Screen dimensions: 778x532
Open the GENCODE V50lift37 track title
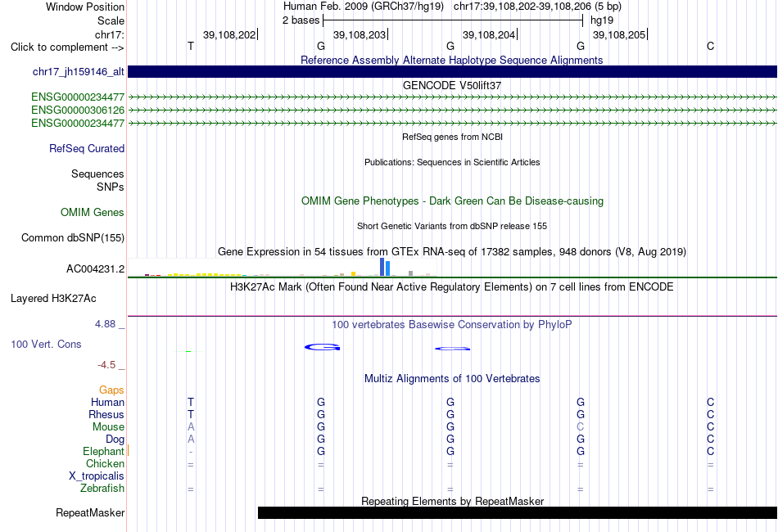click(452, 85)
